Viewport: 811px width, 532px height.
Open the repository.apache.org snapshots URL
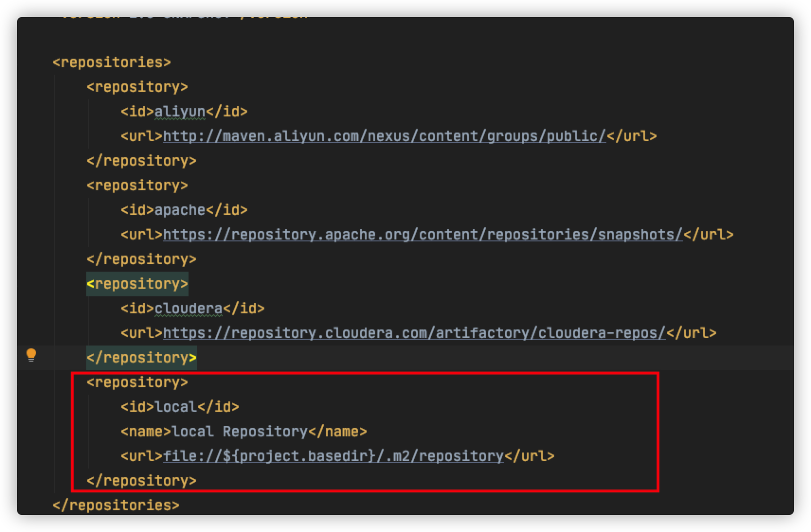pyautogui.click(x=423, y=235)
